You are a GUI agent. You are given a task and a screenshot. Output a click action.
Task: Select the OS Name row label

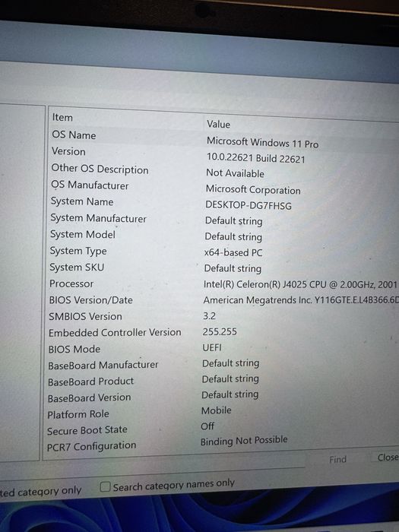(74, 135)
